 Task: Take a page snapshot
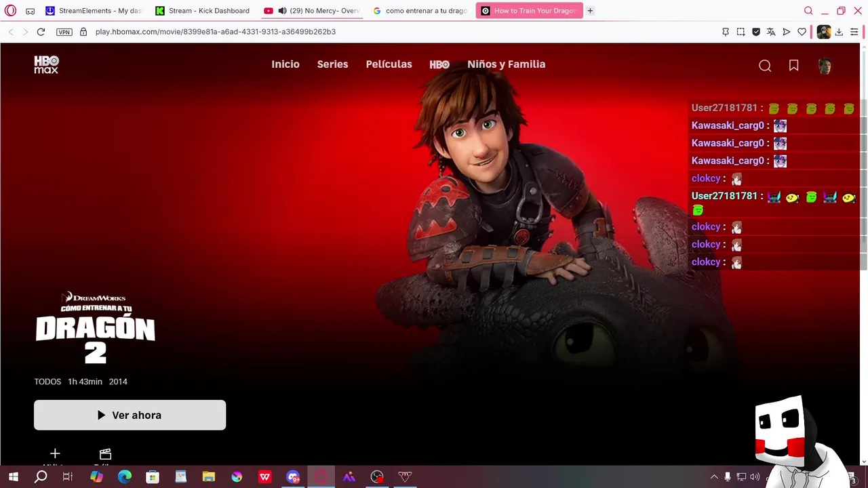[x=741, y=32]
